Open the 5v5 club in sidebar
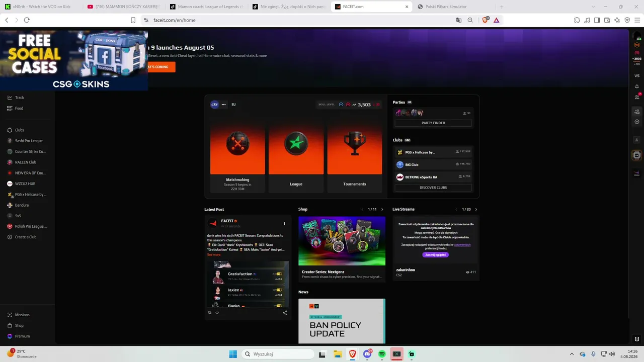 (14, 216)
